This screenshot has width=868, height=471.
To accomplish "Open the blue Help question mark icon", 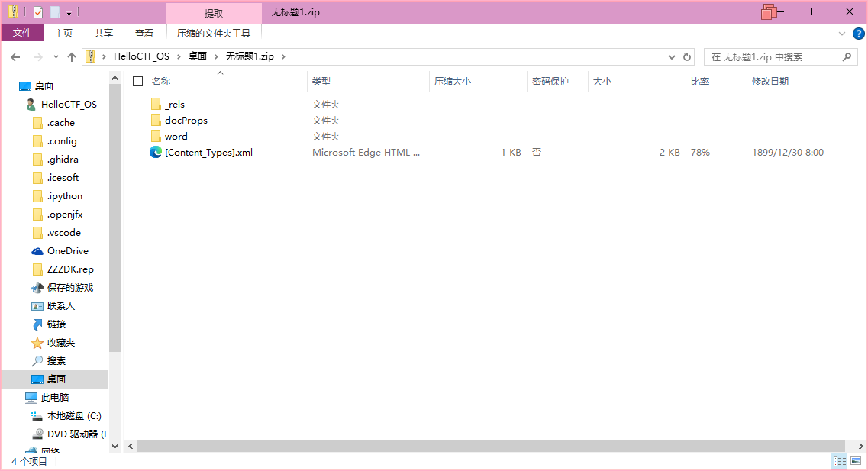I will (858, 34).
